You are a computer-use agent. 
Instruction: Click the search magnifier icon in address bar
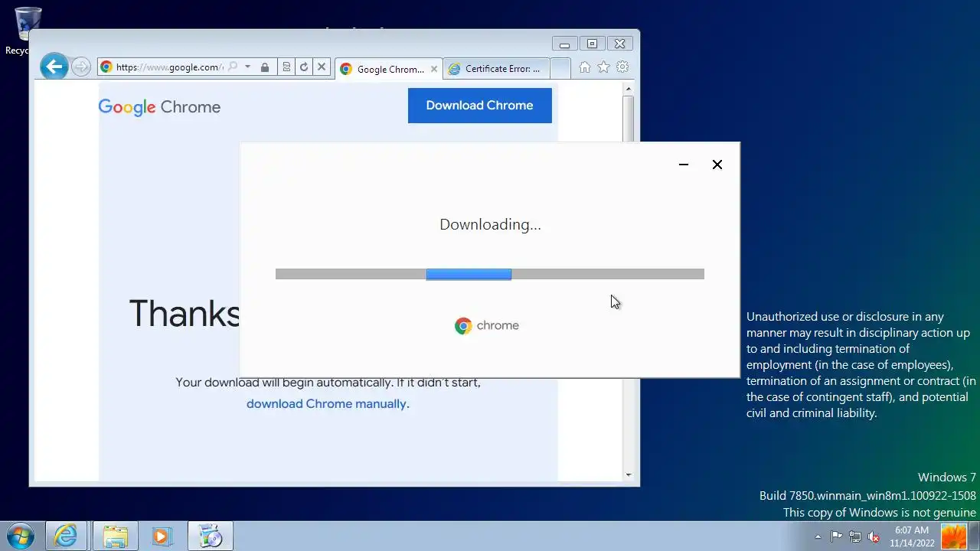pos(233,67)
